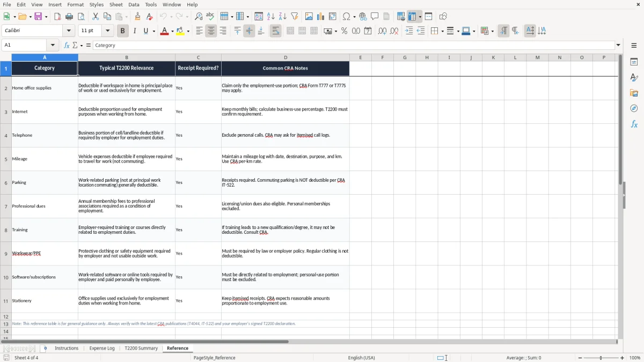
Task: Clear direct formatting
Action: tap(149, 17)
